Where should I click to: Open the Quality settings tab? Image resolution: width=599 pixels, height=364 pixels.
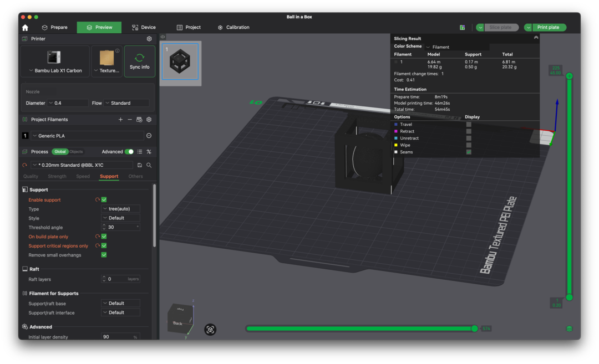coord(31,176)
